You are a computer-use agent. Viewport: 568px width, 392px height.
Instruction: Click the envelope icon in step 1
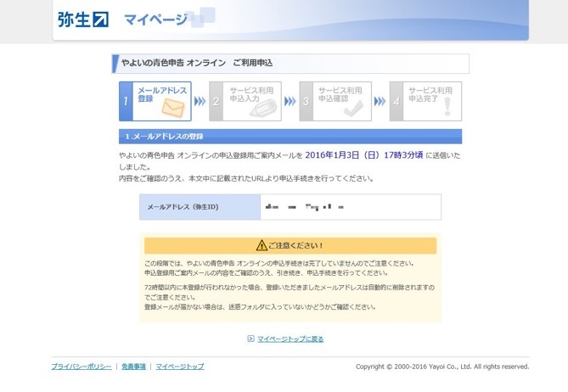pos(173,108)
